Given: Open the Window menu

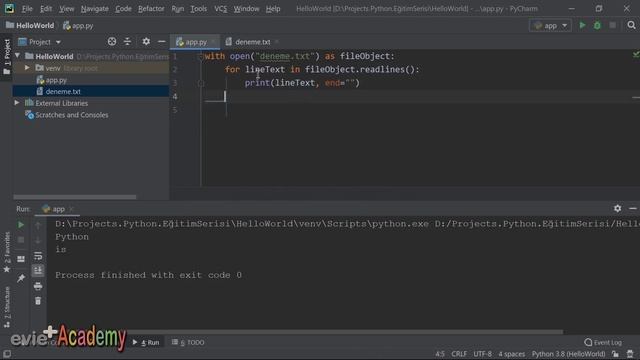Looking at the screenshot, I should [246, 9].
